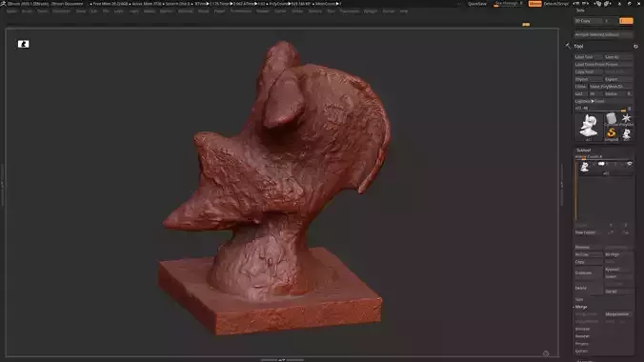Click MergeSimilar button

[618, 314]
